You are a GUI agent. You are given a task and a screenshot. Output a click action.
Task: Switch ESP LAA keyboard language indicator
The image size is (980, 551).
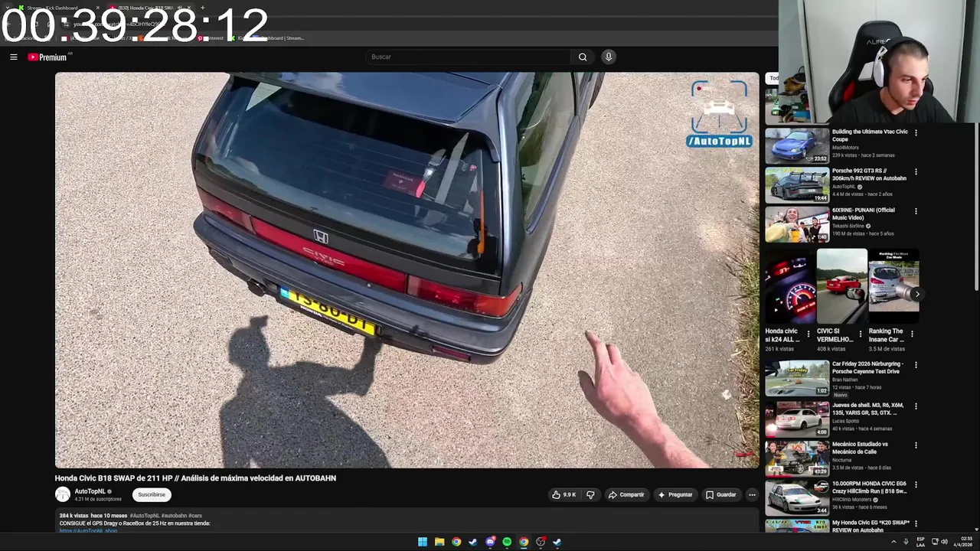(x=921, y=542)
